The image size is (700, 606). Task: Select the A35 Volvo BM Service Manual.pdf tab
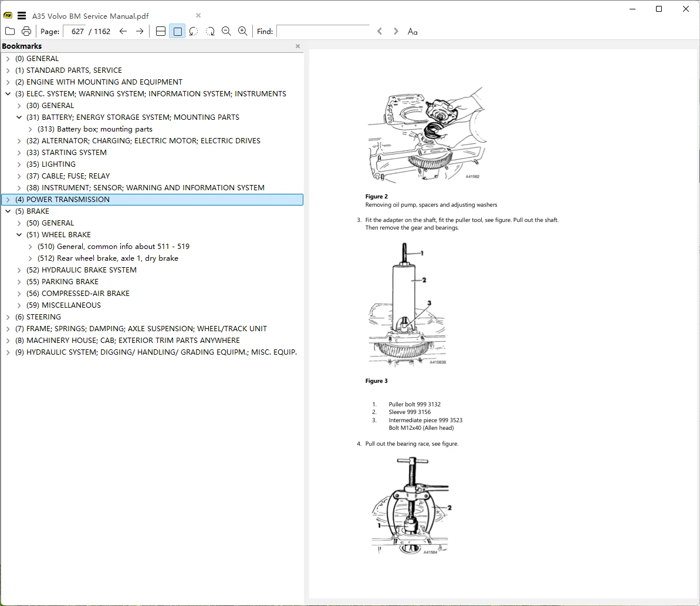[90, 16]
